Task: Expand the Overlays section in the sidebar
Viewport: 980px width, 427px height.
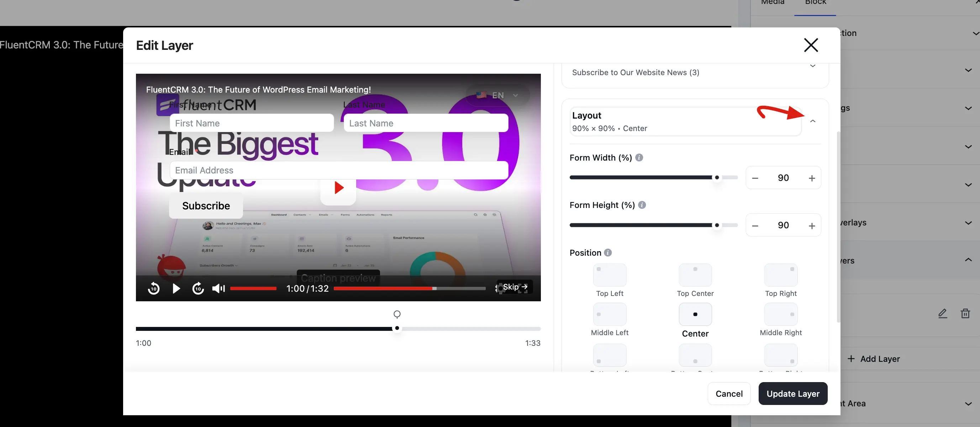Action: (968, 223)
